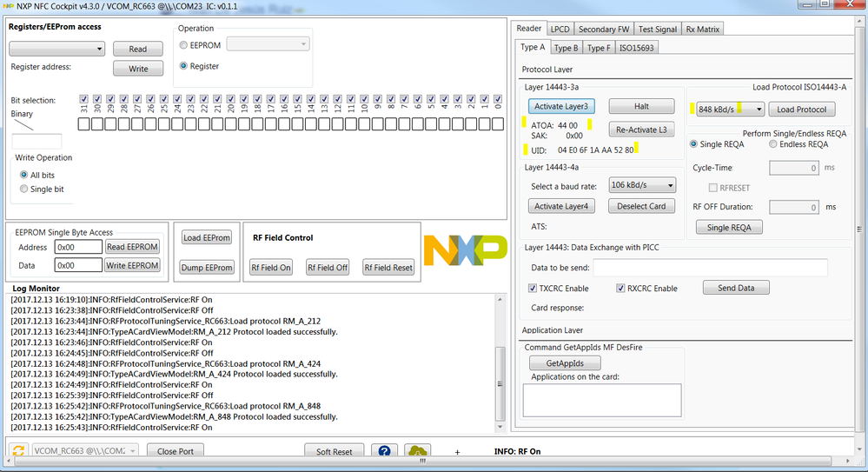Click the bottom horizontal scrollbar
The image size is (868, 472).
point(423,461)
